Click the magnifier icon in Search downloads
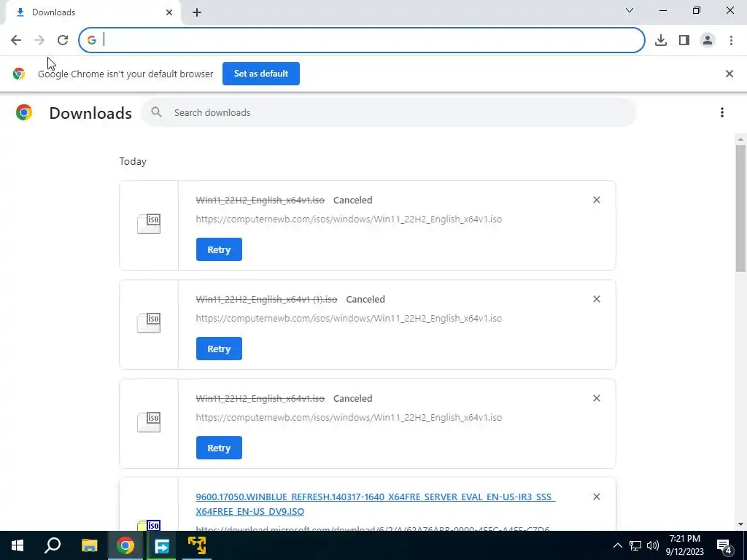Viewport: 747px width, 560px height. click(156, 112)
